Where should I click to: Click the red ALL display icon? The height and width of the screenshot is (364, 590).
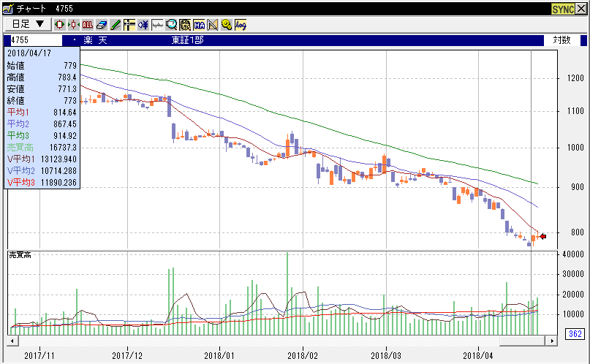click(87, 24)
